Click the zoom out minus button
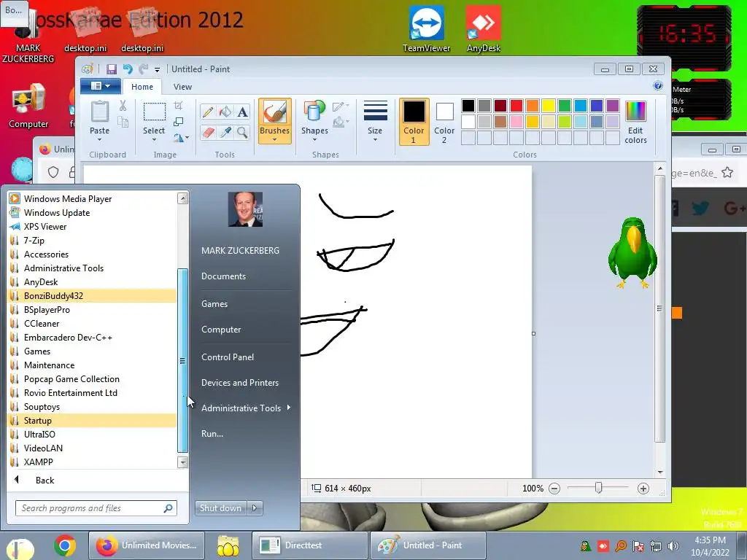 [x=554, y=489]
